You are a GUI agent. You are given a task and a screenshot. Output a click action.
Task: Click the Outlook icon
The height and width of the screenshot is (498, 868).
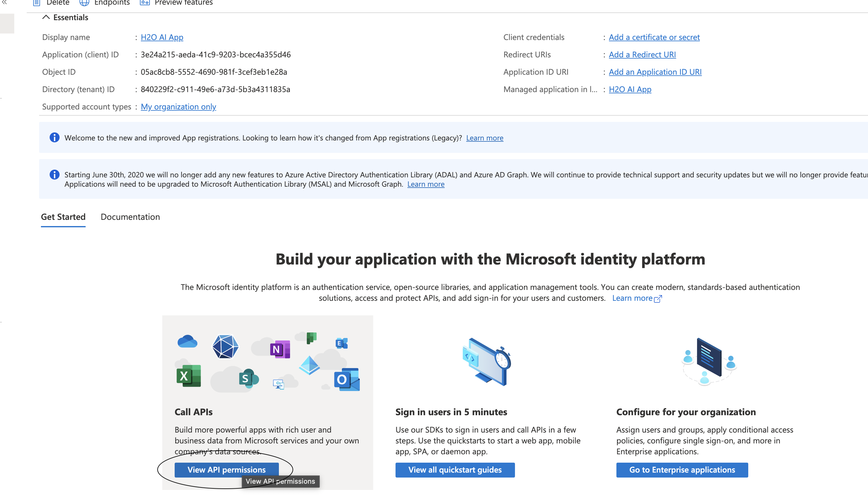click(347, 379)
